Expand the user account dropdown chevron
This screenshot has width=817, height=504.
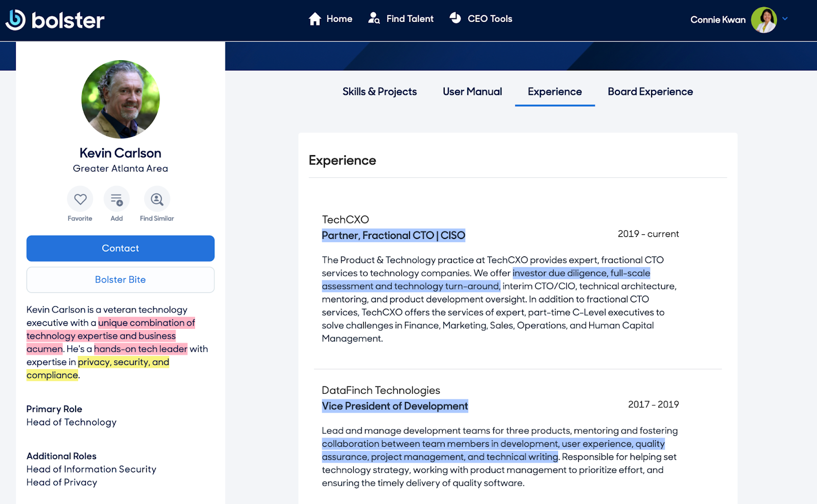(x=785, y=19)
